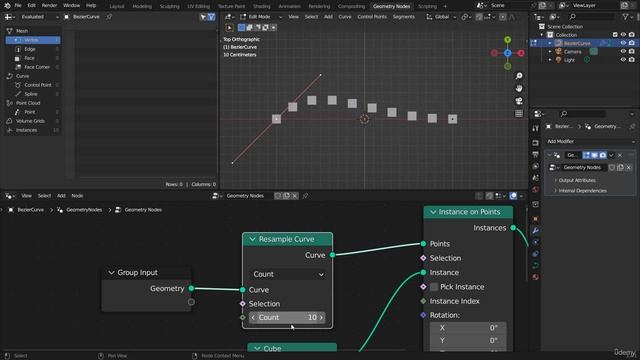640x360 pixels.
Task: Open the Segments menu in viewport
Action: [403, 17]
